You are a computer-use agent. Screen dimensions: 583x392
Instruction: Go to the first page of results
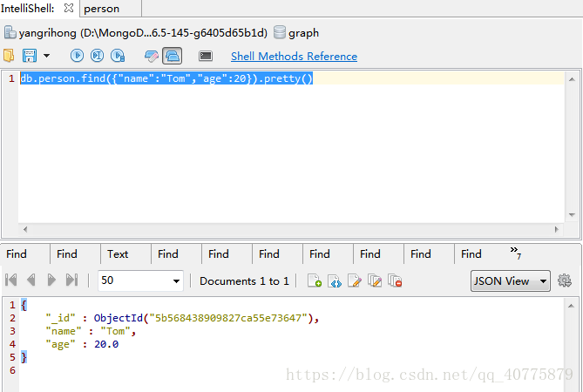pyautogui.click(x=11, y=280)
